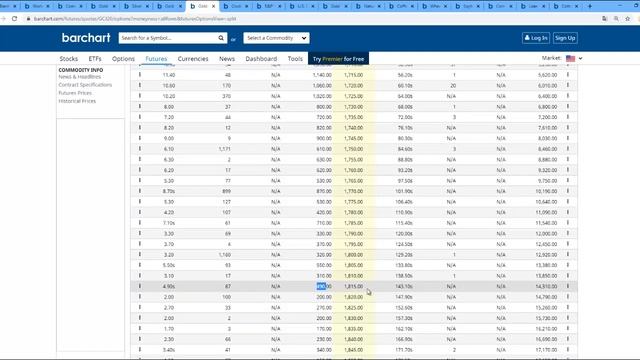The image size is (640, 360).
Task: Click the browser address bar URL
Action: pyautogui.click(x=135, y=19)
